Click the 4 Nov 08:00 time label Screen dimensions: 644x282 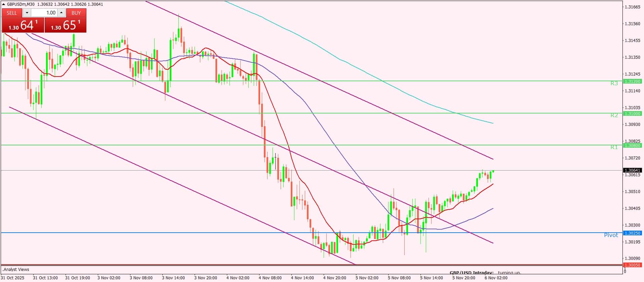(270, 278)
